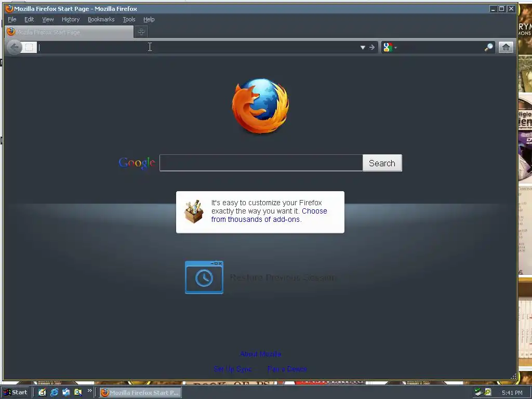Click the 5:41 PM system clock
Image resolution: width=532 pixels, height=399 pixels.
(512, 393)
